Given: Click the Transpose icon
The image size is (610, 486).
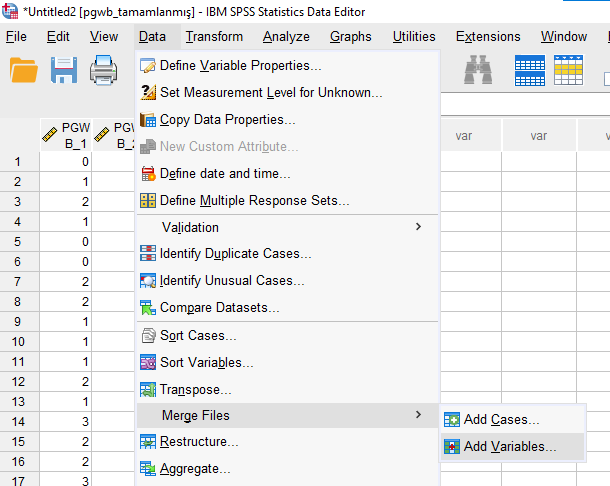Looking at the screenshot, I should [148, 390].
